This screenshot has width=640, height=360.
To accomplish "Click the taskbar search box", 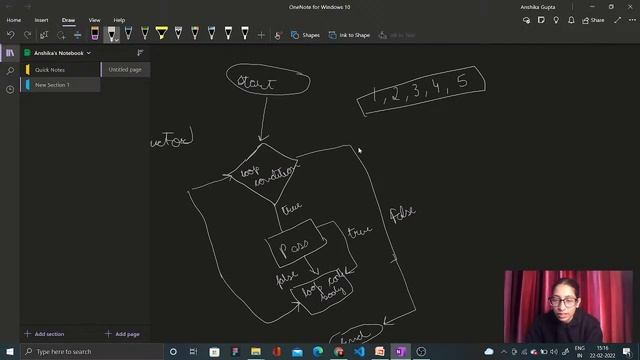I will (92, 351).
